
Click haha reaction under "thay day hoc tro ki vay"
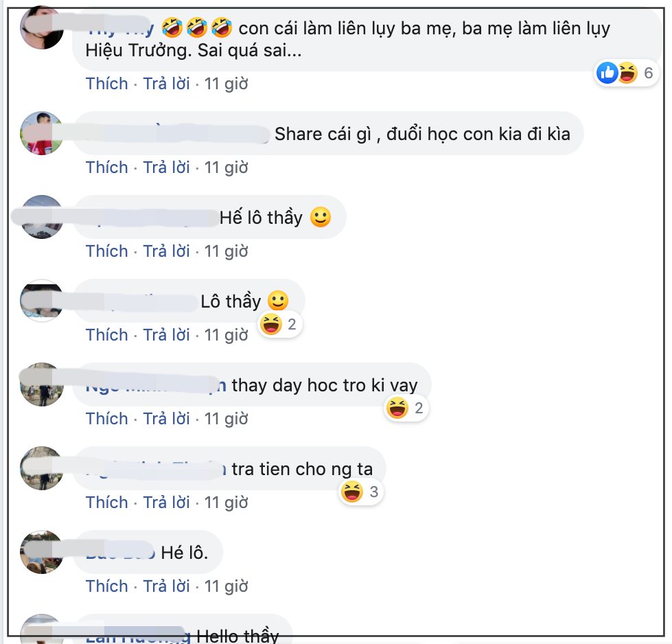[x=397, y=409]
